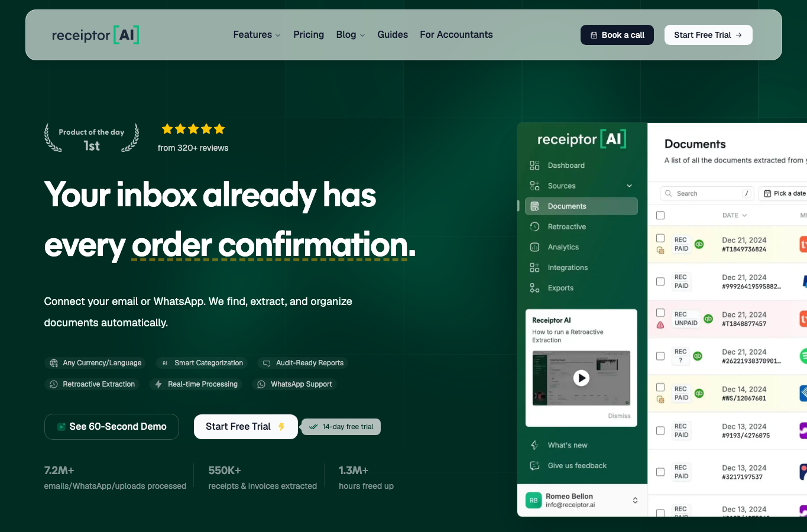Dismiss the Receiptor AI tutorial card
807x532 pixels.
[619, 416]
